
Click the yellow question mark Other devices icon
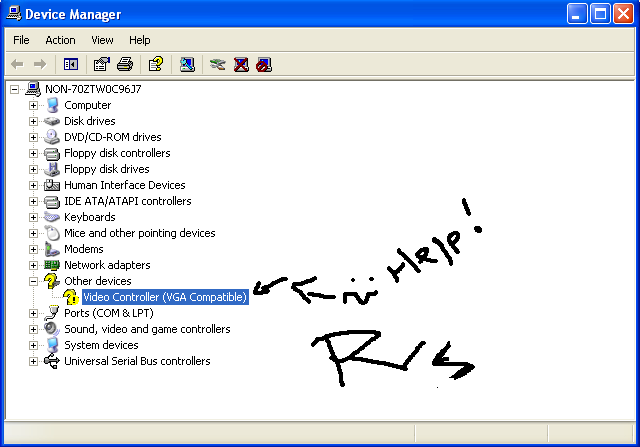[52, 281]
